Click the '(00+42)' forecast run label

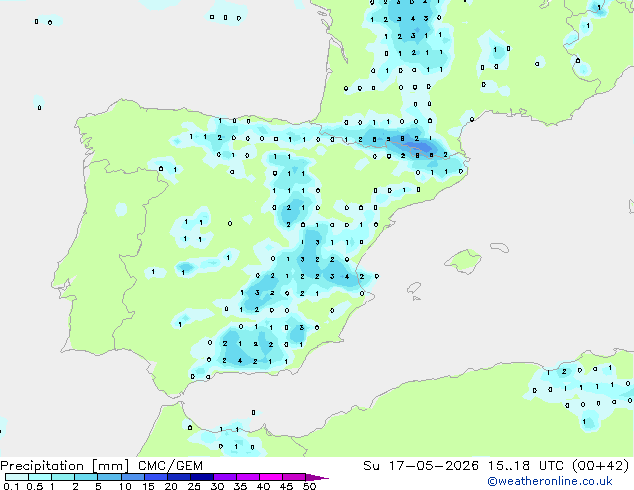[600, 466]
